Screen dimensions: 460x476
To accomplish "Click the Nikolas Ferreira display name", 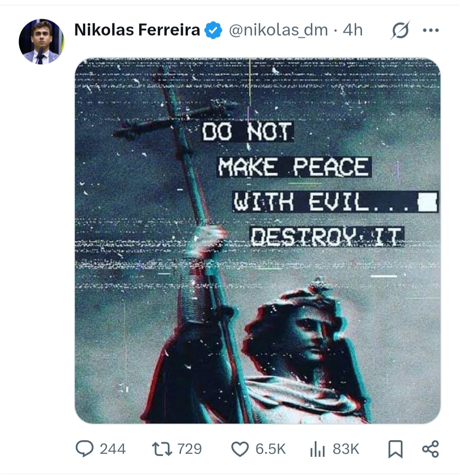I will (x=137, y=30).
